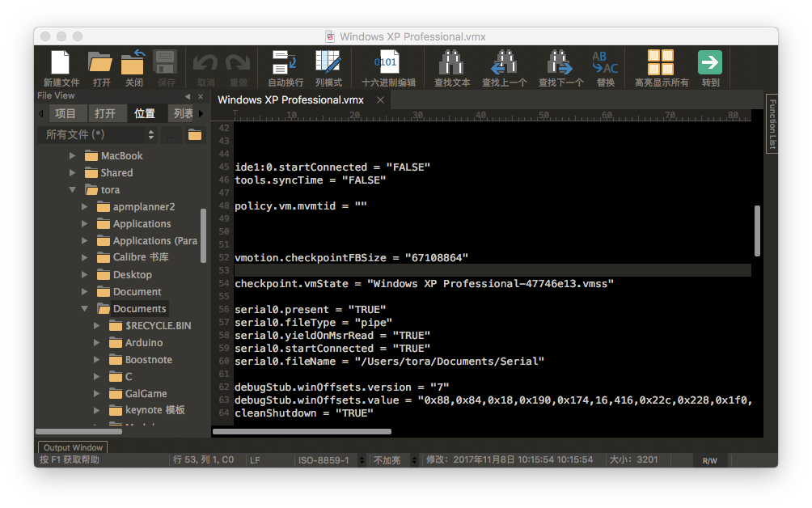Select the keynote 模板 folder
812x508 pixels.
click(147, 410)
